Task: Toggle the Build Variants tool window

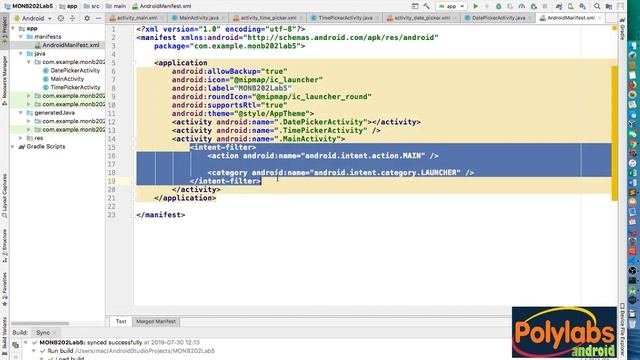Action: tap(4, 336)
